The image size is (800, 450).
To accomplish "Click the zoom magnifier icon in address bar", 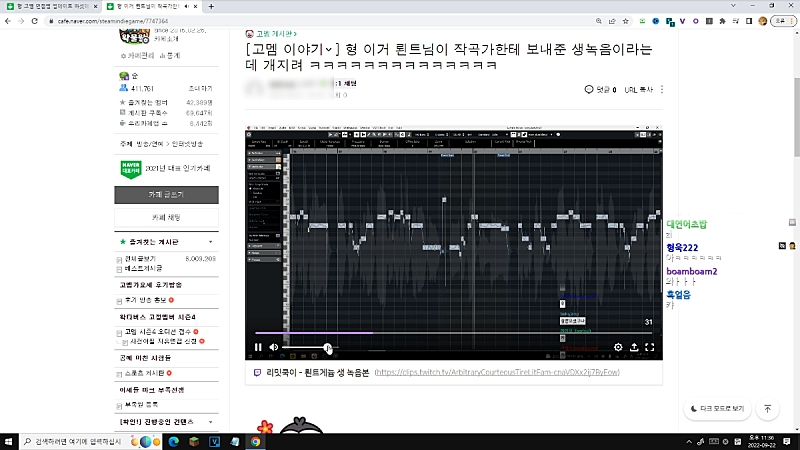I will coord(598,21).
